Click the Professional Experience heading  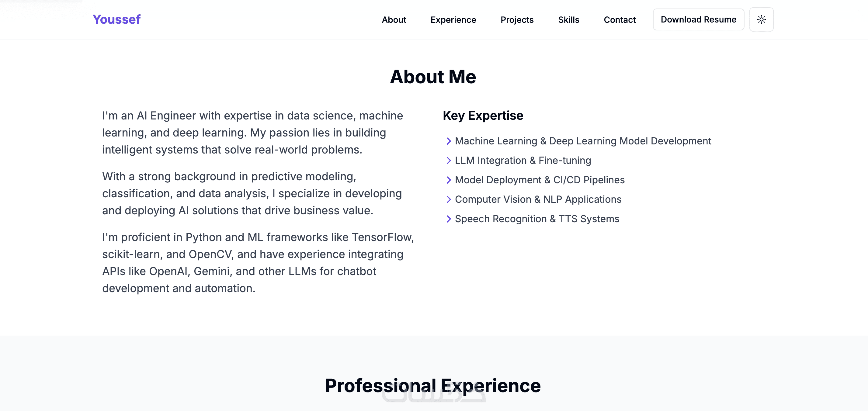coord(433,385)
